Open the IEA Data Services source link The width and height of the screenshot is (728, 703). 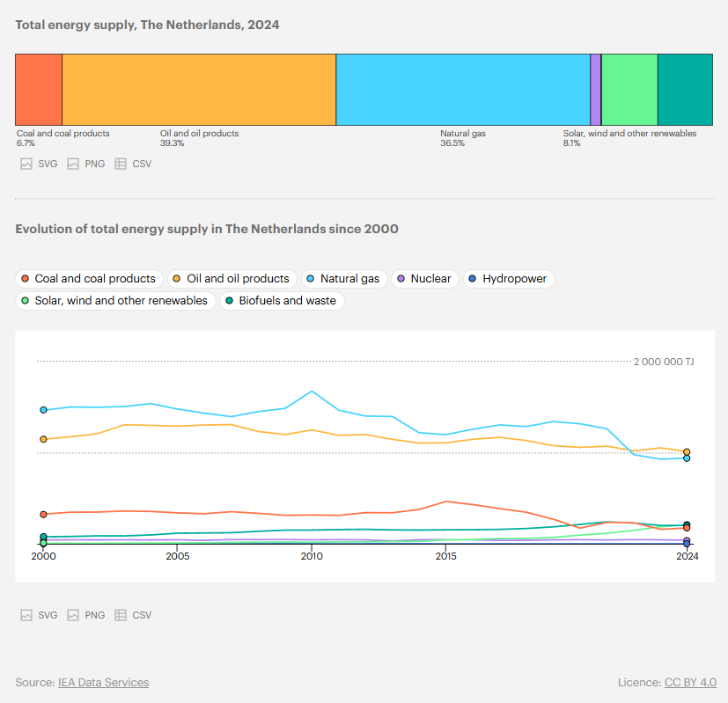pyautogui.click(x=103, y=683)
